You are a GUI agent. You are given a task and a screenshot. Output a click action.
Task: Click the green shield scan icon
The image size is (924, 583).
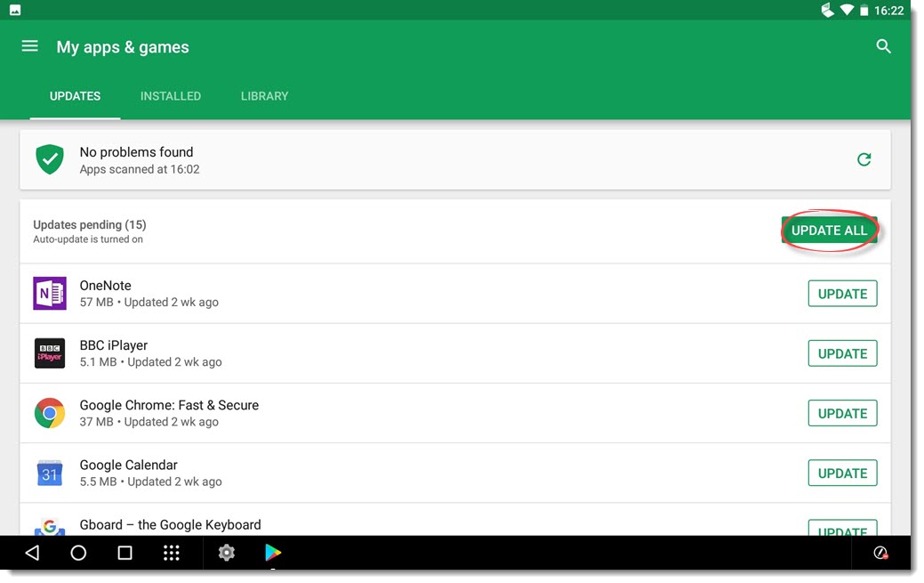(49, 159)
